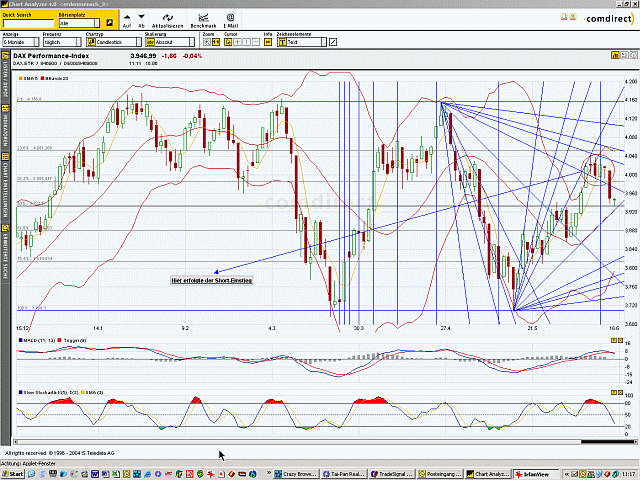
Task: Click the Slow Stochastik legend label
Action: tap(49, 392)
